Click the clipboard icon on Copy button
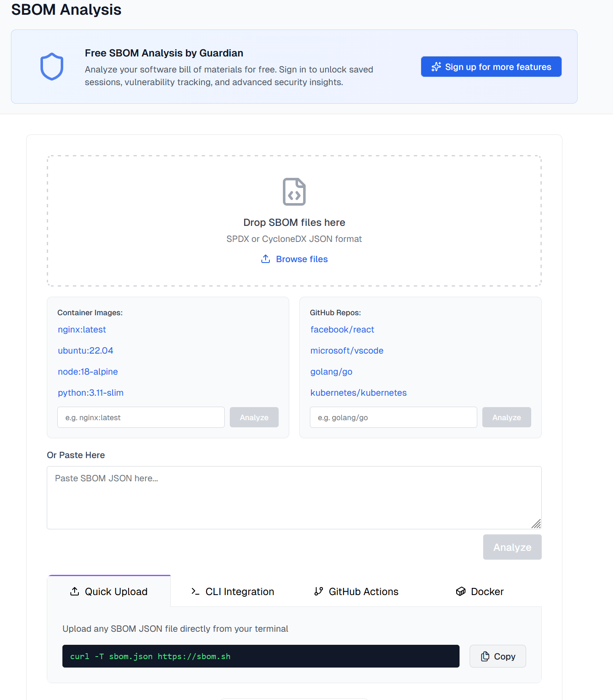 485,656
